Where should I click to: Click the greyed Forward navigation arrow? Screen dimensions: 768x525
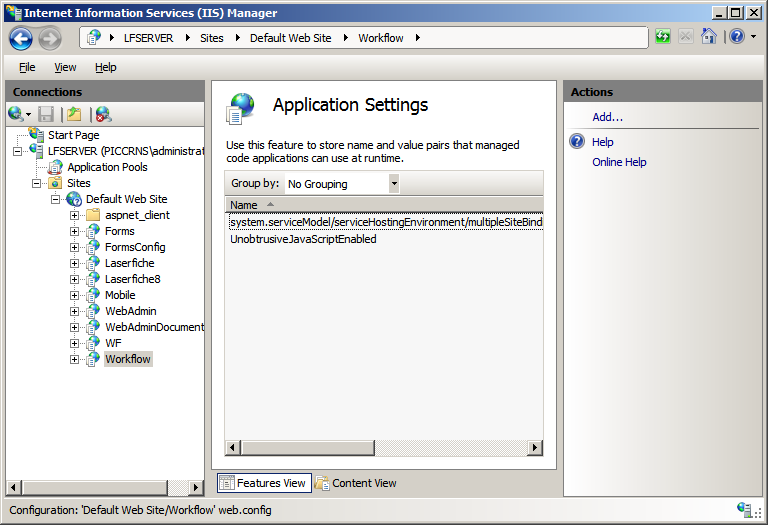click(50, 39)
